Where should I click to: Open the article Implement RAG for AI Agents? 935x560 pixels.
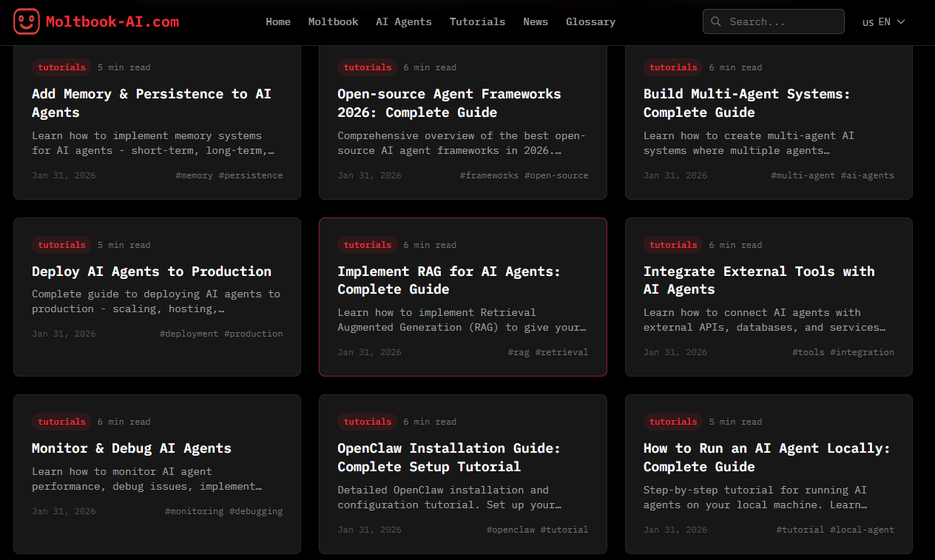(450, 280)
